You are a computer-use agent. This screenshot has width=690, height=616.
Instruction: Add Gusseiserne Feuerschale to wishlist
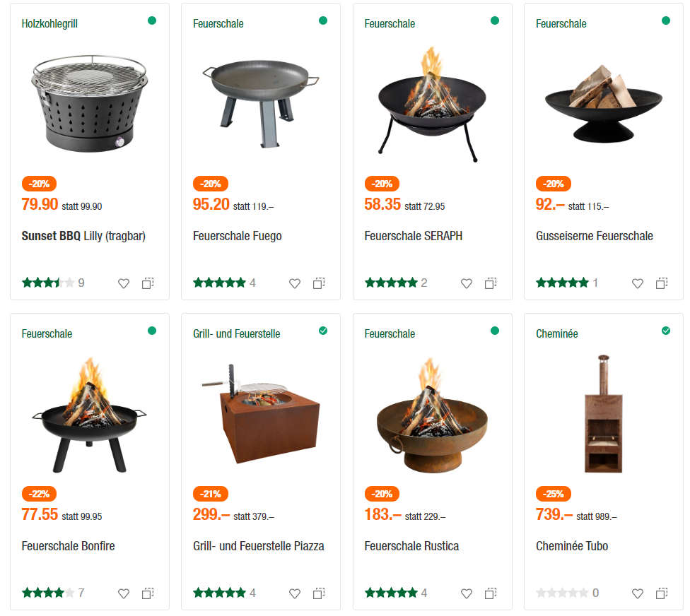click(x=638, y=283)
